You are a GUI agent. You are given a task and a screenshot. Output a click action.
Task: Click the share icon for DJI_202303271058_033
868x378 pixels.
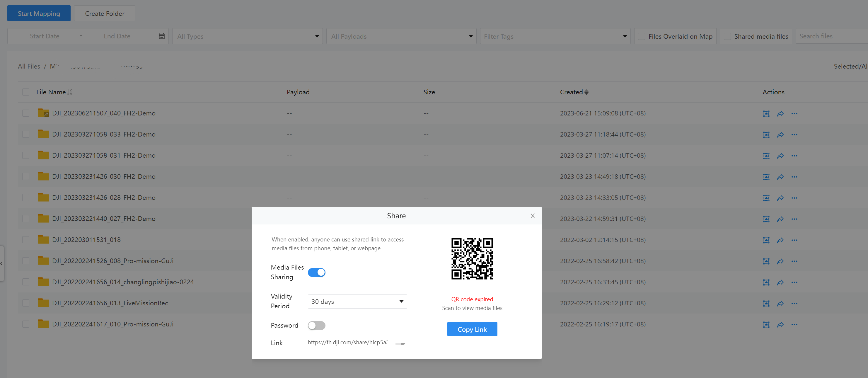[780, 134]
